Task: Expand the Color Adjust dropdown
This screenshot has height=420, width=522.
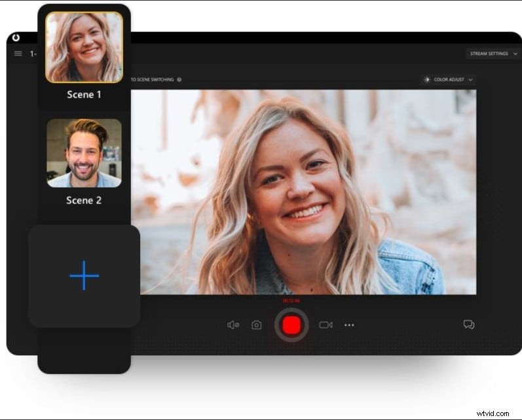Action: tap(448, 79)
